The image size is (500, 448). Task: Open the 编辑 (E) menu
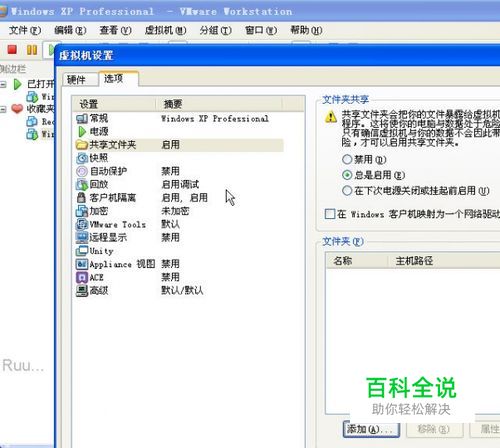tap(70, 30)
